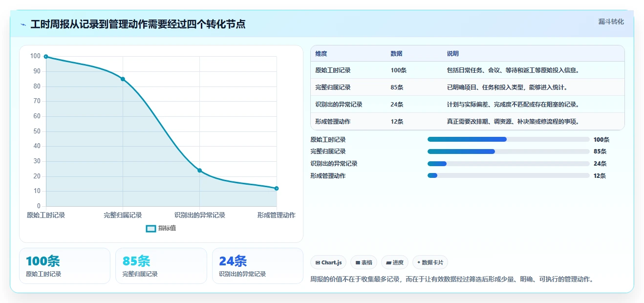Click the icon in the 数据卡片 tag
The image size is (644, 303).
click(x=419, y=263)
